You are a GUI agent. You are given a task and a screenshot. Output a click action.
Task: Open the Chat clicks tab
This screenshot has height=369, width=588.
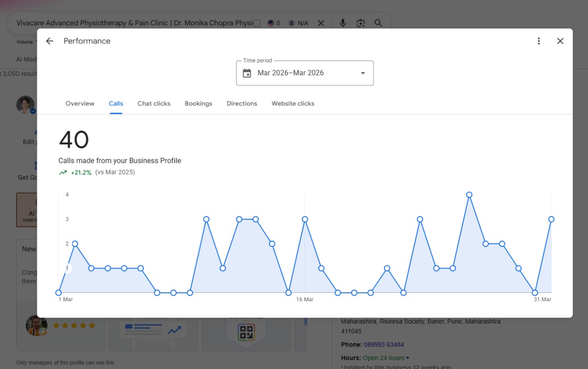(x=154, y=103)
